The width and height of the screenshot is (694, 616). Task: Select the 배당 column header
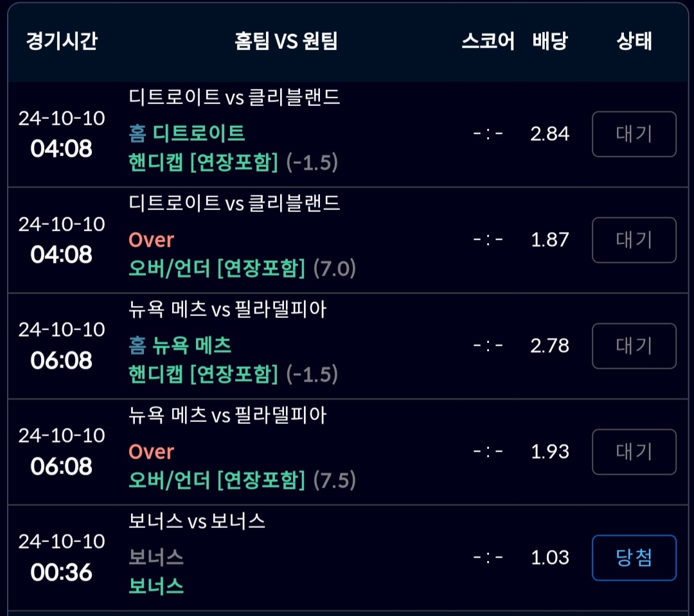tap(550, 40)
